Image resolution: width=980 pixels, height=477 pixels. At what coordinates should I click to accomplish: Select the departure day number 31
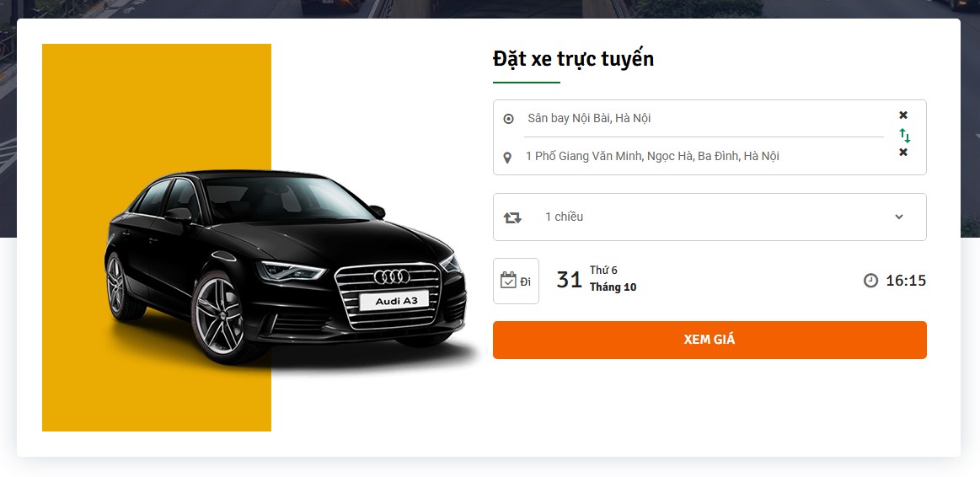[x=570, y=280]
